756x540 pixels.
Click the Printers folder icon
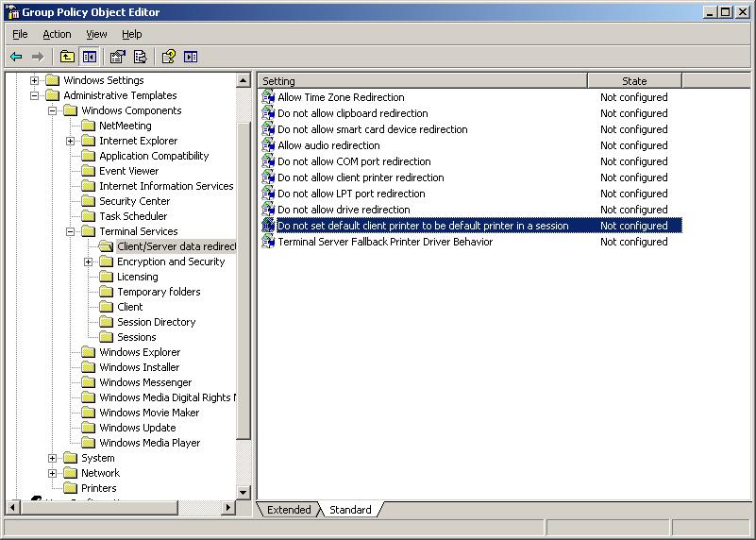tap(70, 488)
